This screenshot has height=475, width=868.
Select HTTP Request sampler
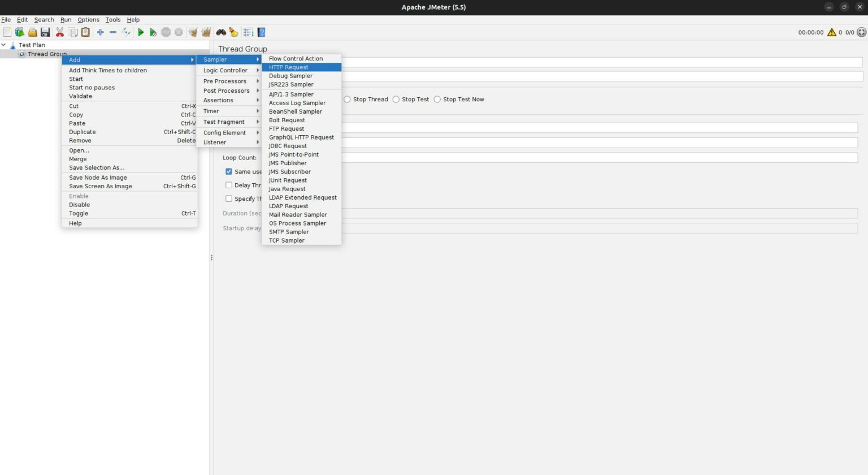(289, 67)
